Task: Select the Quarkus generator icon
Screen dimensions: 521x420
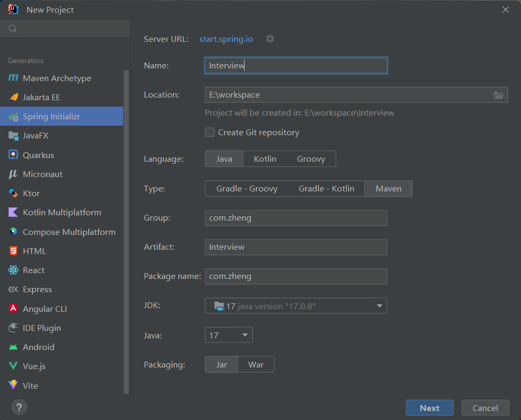Action: point(13,155)
